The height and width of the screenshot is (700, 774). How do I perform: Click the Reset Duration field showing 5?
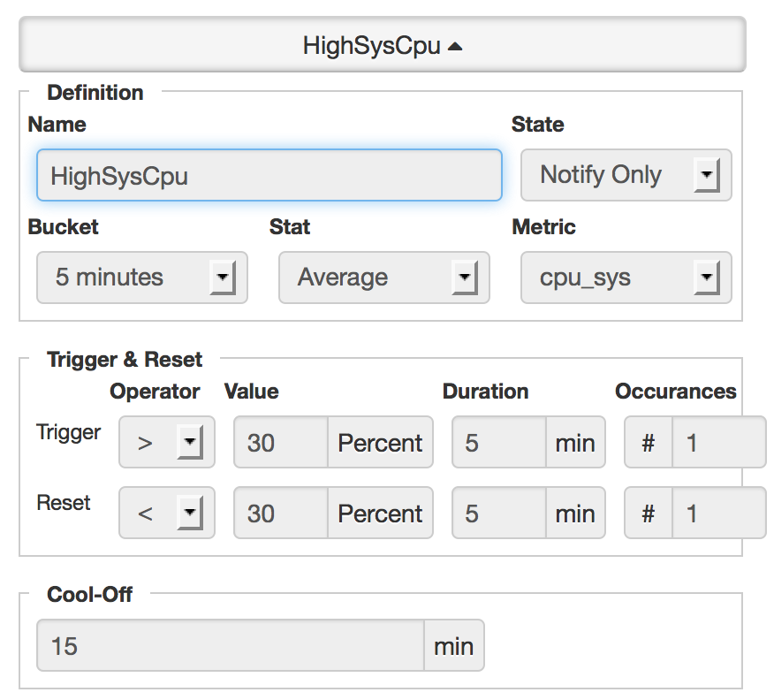tap(497, 513)
